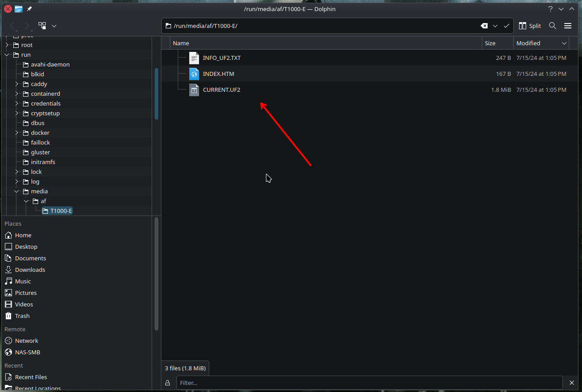Clear the location bar text
The height and width of the screenshot is (392, 582).
coord(484,26)
